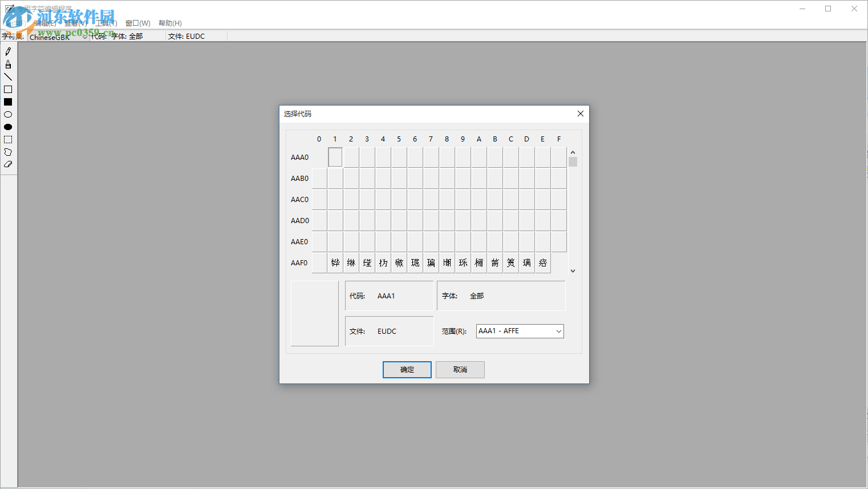868x489 pixels.
Task: Click 文件: EUDC in main window guide bar
Action: (x=186, y=36)
